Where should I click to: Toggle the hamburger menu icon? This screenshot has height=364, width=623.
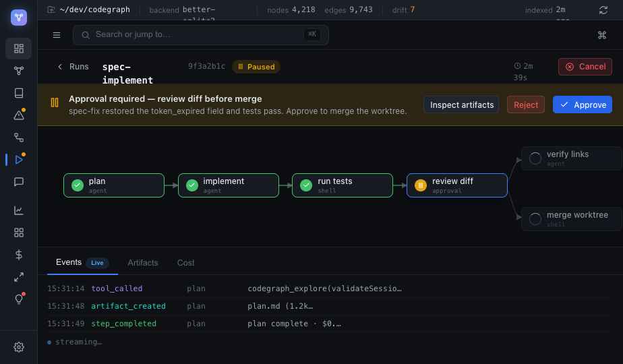point(57,35)
